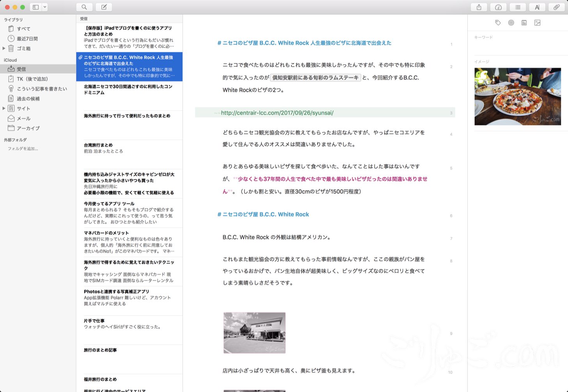
Task: Open the view options chevron next to layout icon
Action: coord(44,7)
